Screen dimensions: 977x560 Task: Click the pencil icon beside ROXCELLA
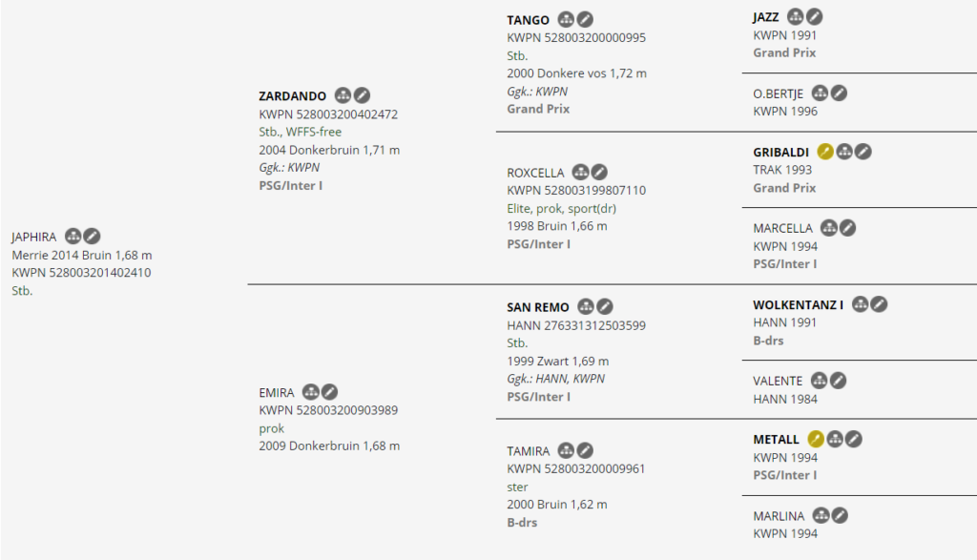(599, 173)
